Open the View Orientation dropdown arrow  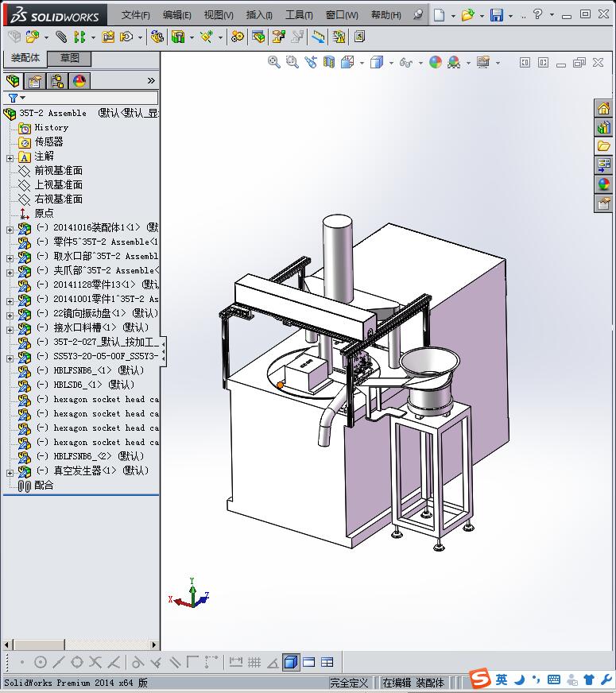point(362,64)
